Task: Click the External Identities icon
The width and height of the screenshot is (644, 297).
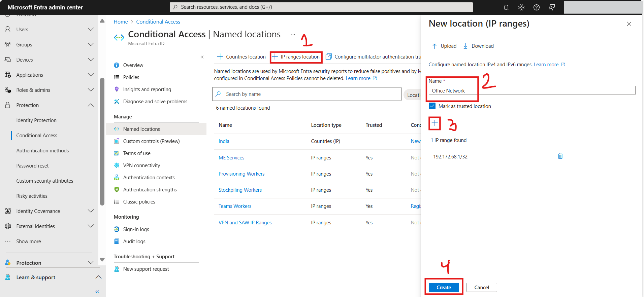Action: pyautogui.click(x=8, y=226)
